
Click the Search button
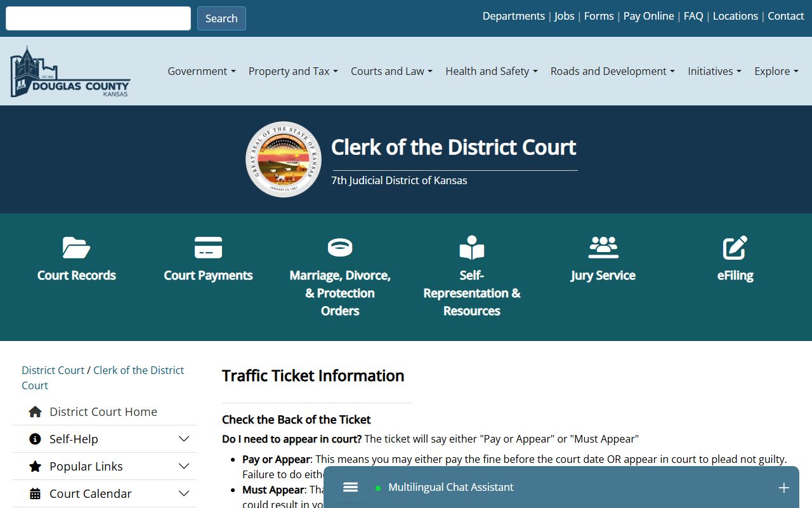click(221, 18)
